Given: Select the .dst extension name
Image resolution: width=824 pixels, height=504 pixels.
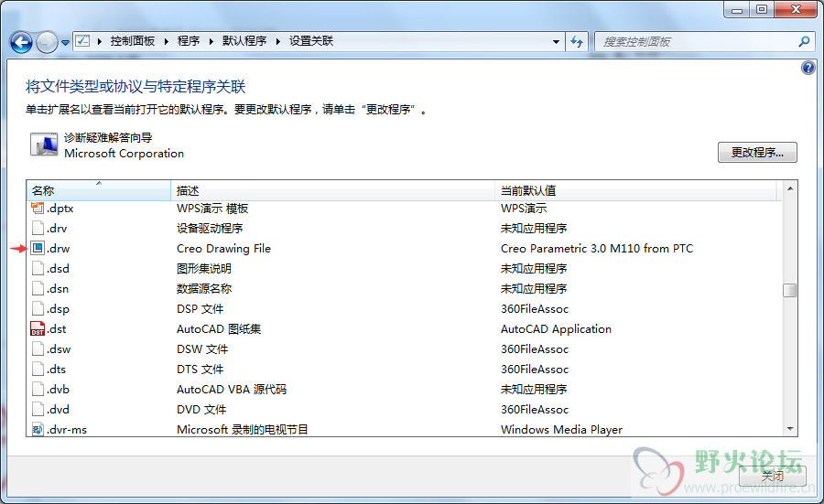Looking at the screenshot, I should (56, 328).
